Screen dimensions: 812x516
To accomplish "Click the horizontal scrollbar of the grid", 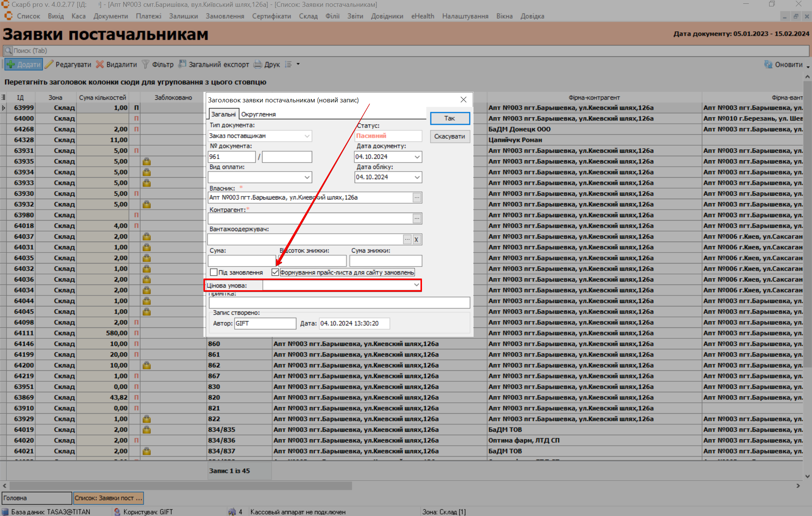I will click(181, 486).
